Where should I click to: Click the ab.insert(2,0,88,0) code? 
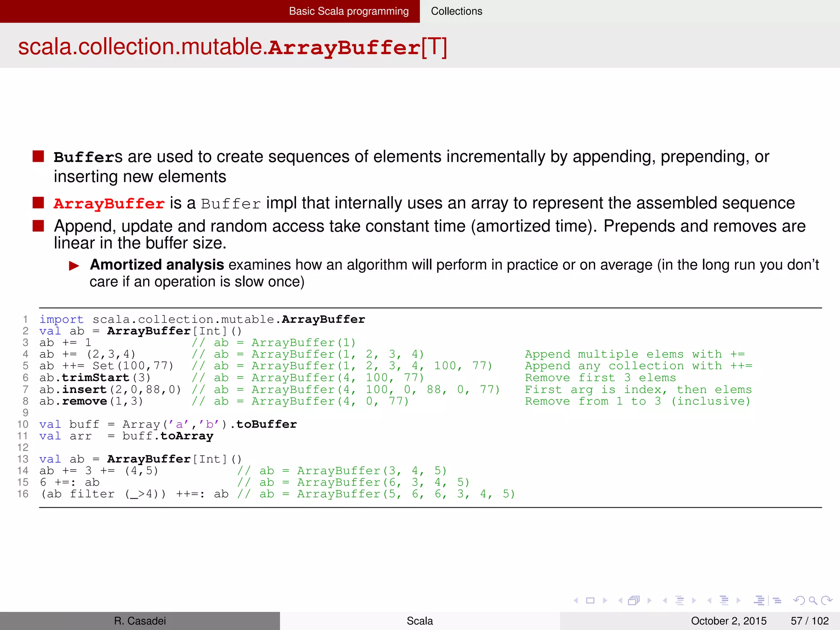pyautogui.click(x=110, y=389)
